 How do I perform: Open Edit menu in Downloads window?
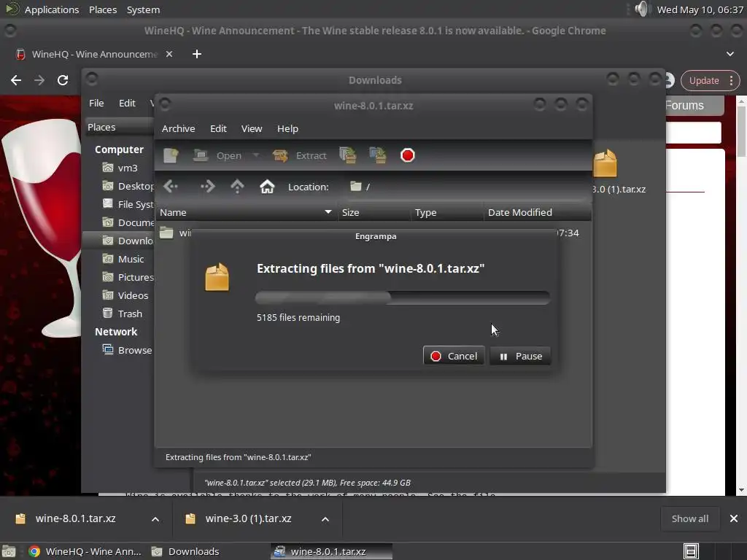pos(127,103)
